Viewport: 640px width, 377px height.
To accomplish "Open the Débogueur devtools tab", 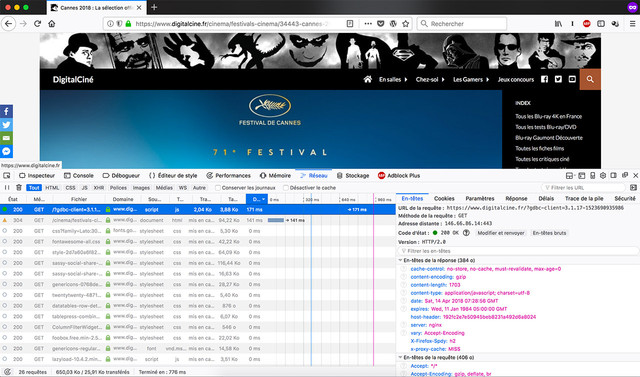I will click(121, 175).
